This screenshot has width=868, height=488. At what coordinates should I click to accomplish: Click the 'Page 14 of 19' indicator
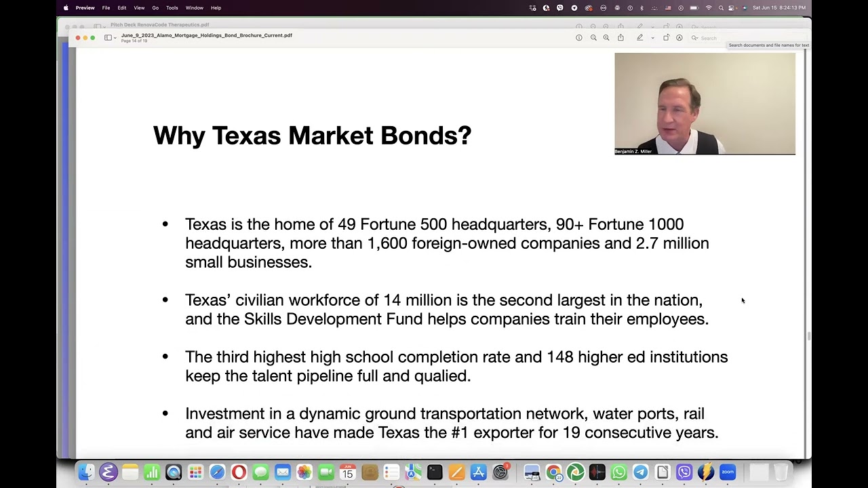(134, 41)
